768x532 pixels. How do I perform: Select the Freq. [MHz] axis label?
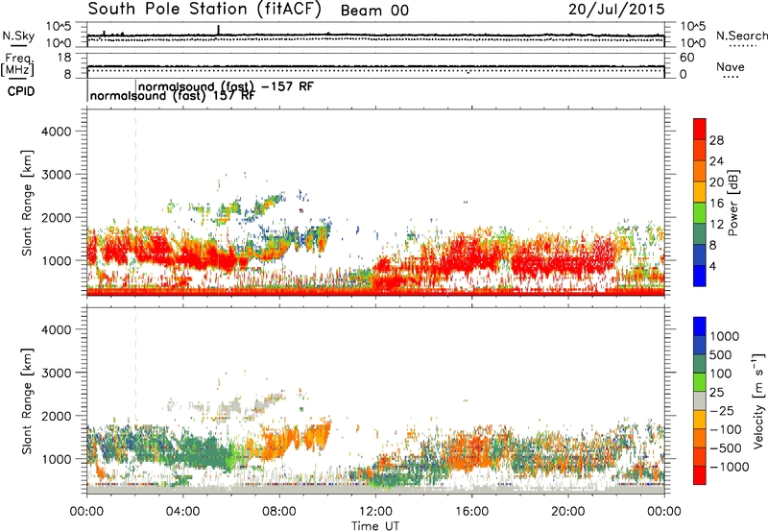coord(17,65)
